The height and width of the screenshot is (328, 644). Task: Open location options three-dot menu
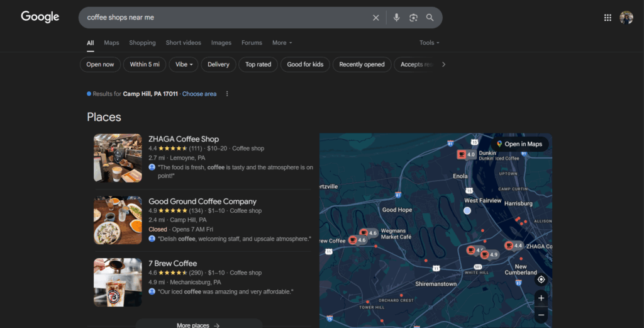[x=226, y=94]
